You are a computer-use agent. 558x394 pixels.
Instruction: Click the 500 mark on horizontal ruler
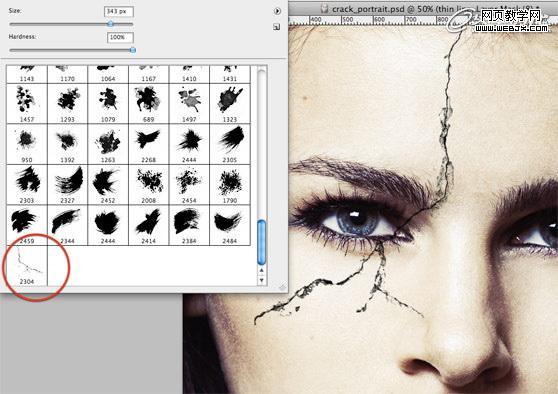coord(348,20)
